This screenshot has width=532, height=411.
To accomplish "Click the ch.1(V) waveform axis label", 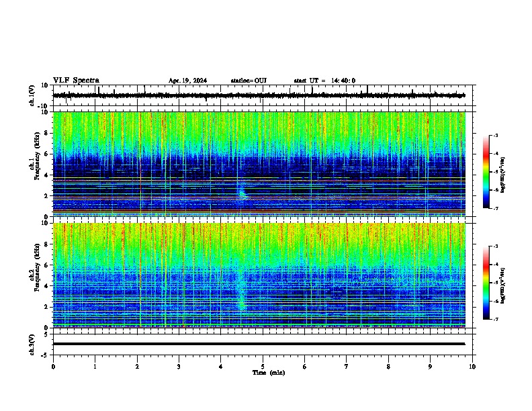I will (x=32, y=95).
